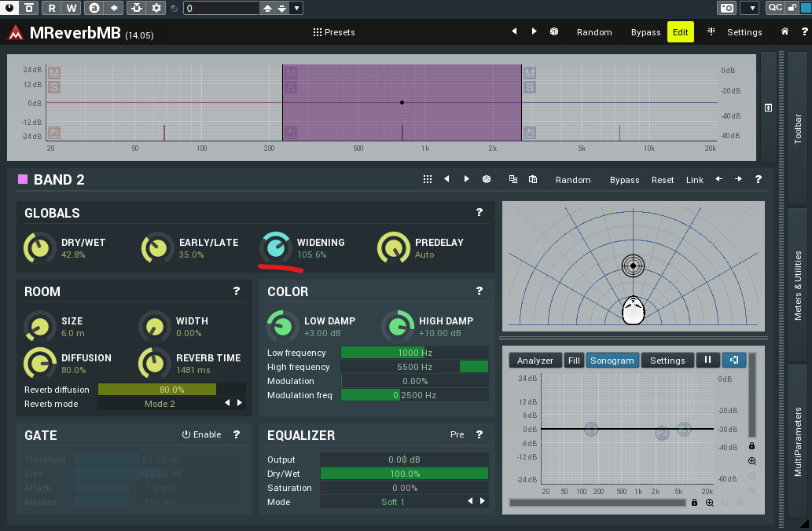Screen dimensions: 812x531
Task: Click Random in the top header
Action: click(x=594, y=32)
